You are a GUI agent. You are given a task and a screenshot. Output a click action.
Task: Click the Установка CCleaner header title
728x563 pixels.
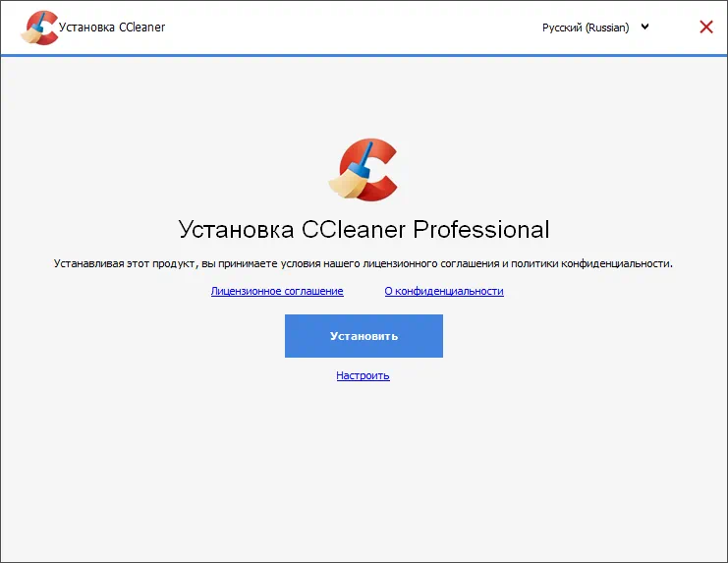112,28
